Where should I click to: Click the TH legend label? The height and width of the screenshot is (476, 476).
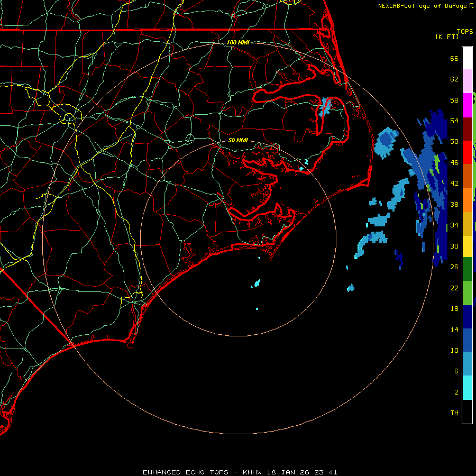point(454,413)
